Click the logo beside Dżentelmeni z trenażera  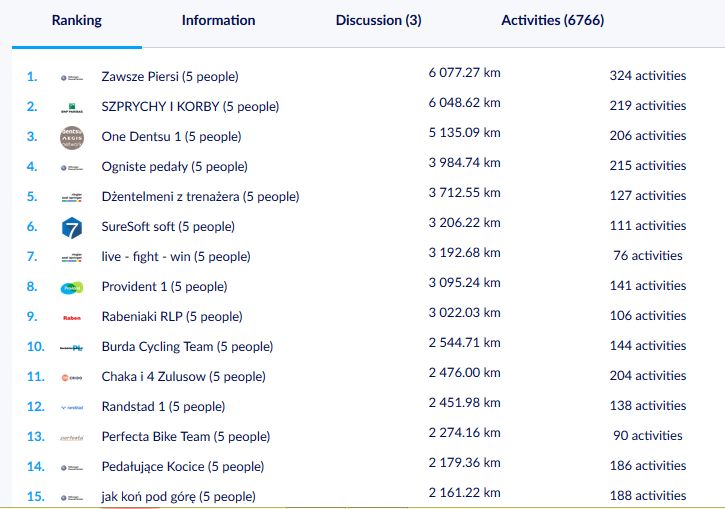click(72, 198)
